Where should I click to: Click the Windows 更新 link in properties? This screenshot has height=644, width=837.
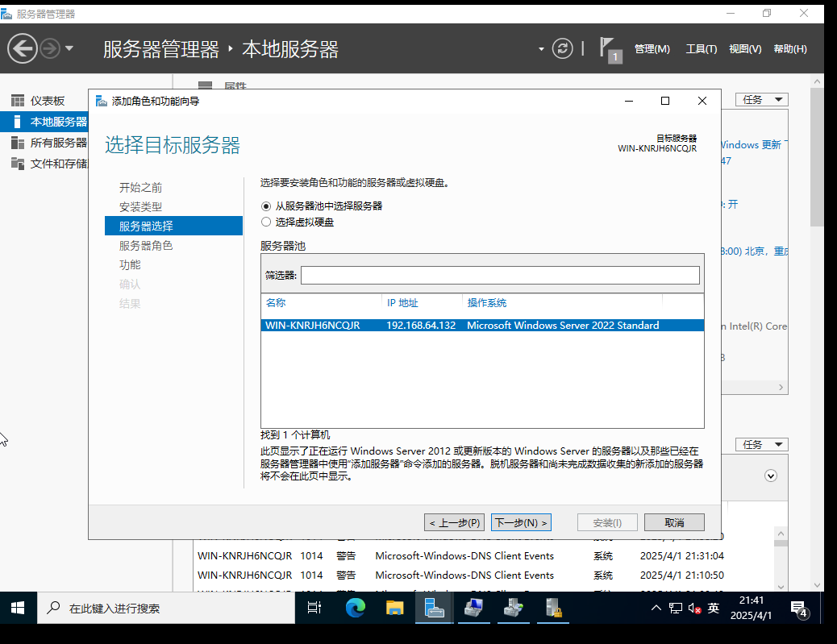pyautogui.click(x=752, y=144)
